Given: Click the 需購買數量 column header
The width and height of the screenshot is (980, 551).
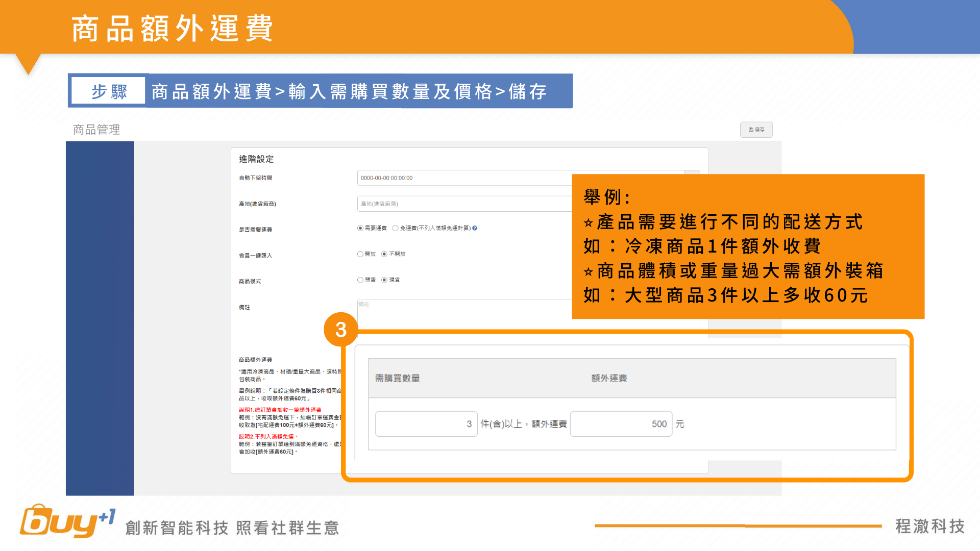Looking at the screenshot, I should pos(398,378).
